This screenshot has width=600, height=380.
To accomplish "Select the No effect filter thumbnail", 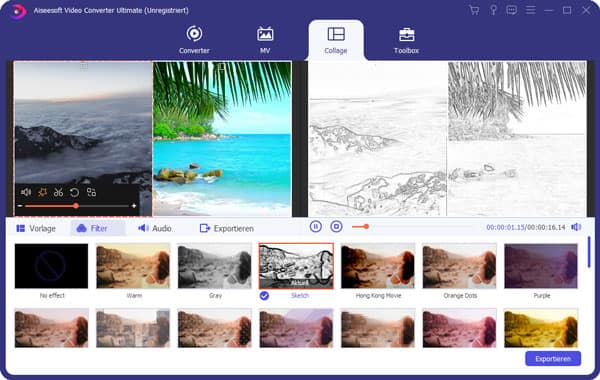I will pyautogui.click(x=51, y=266).
